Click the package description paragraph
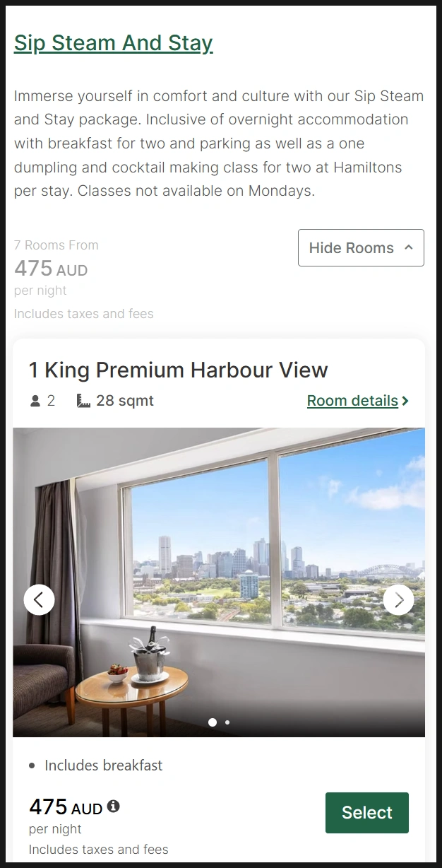This screenshot has width=442, height=868. 219,143
